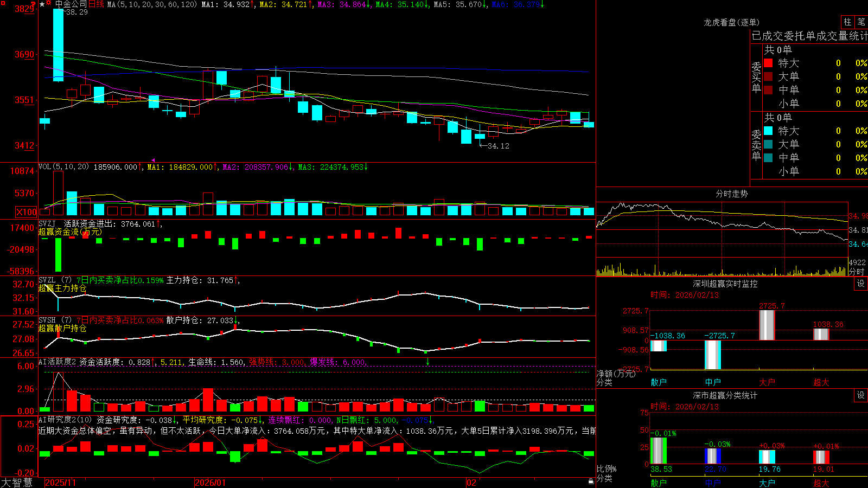This screenshot has height=488, width=868.
Task: Click the red 特大 buy order swatch
Action: click(x=768, y=63)
